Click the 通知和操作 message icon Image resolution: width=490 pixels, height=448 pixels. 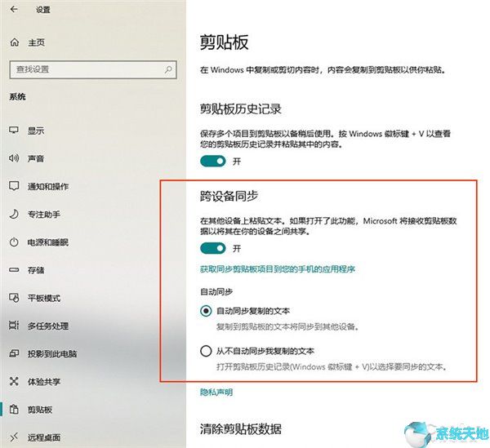click(x=14, y=186)
